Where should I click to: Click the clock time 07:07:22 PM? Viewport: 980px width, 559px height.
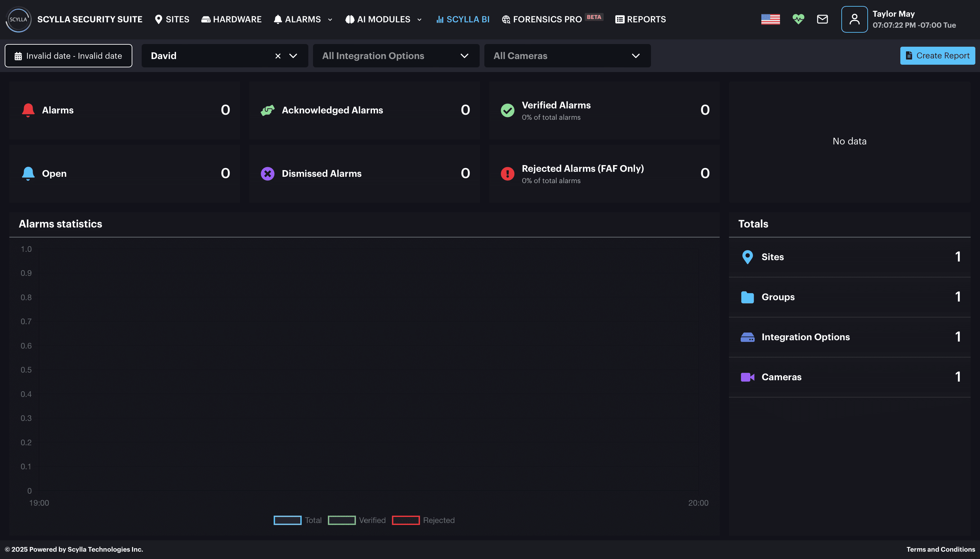[x=894, y=25]
